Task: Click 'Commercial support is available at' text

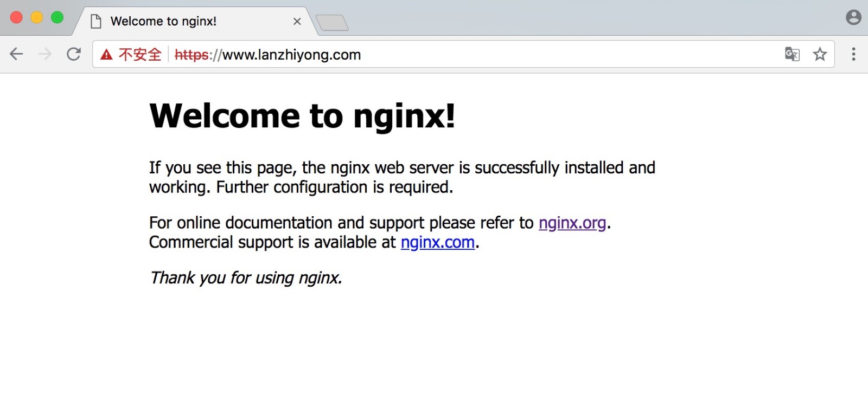Action: click(x=272, y=242)
